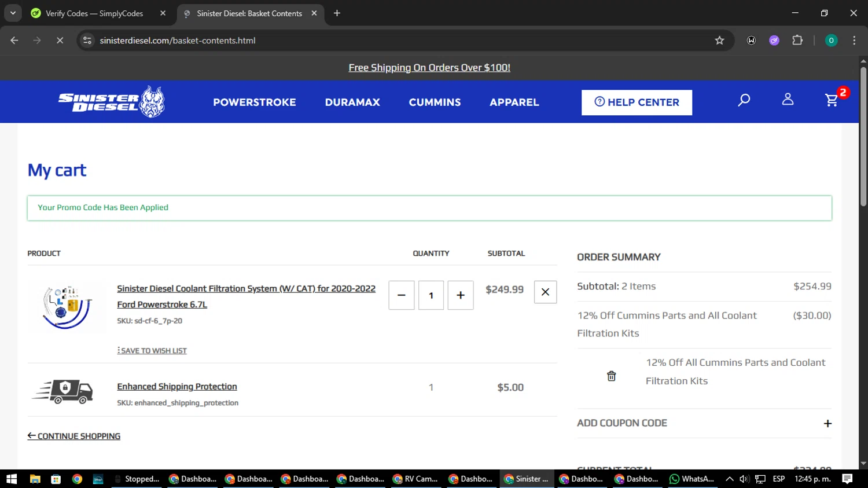Remove the Coolant Filtration System item
The height and width of the screenshot is (488, 868).
[545, 292]
